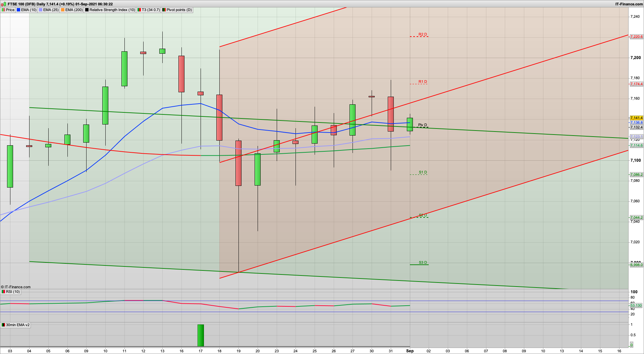Click the 7,174.4 price tag on axis
The image size is (644, 354).
tap(636, 84)
